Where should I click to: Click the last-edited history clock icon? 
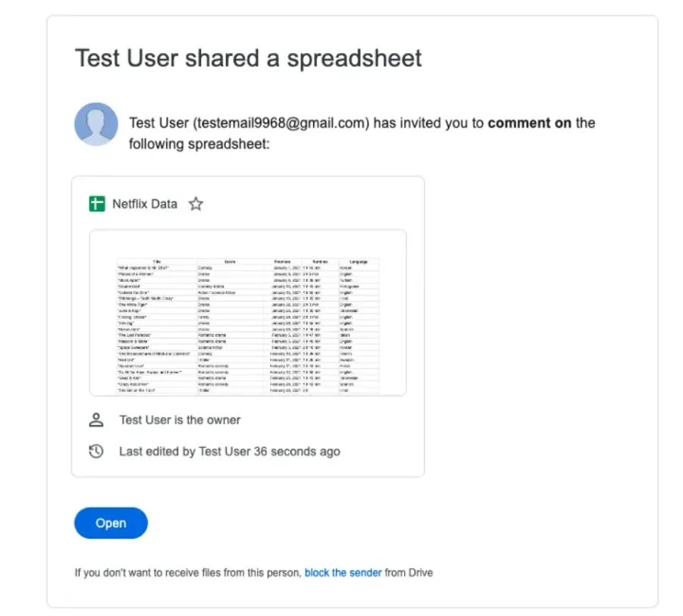pyautogui.click(x=96, y=451)
